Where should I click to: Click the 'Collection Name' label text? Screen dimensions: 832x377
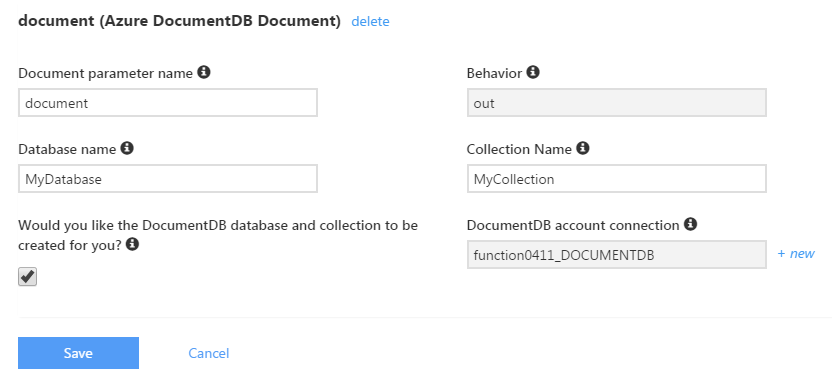[519, 150]
